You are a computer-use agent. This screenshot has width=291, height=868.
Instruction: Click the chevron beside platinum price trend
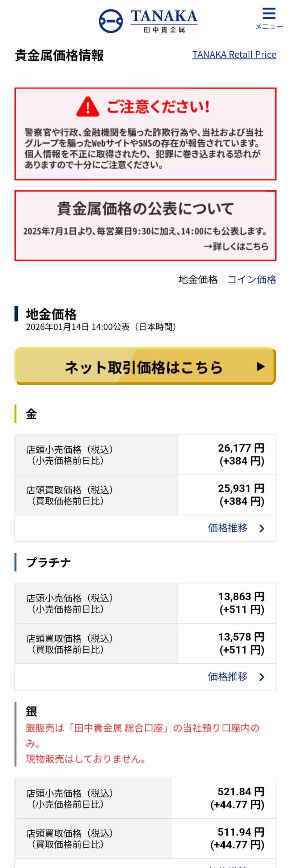(x=262, y=677)
